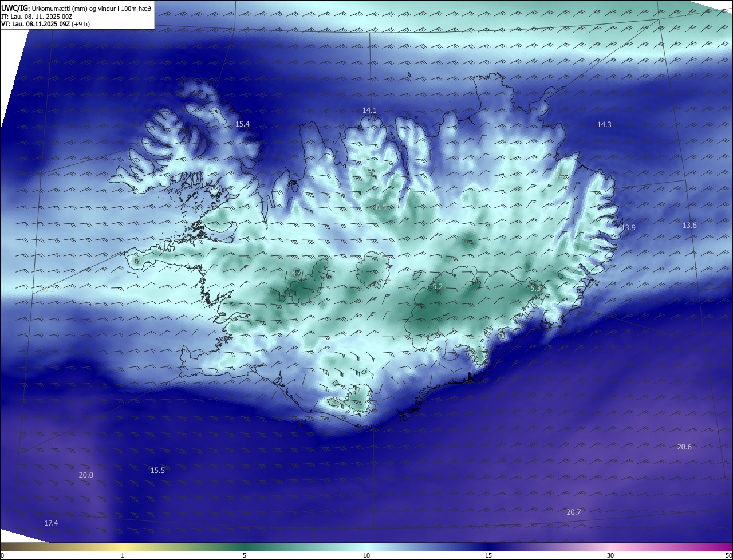This screenshot has width=733, height=560.
Task: Click the 5.2 value over the central glacier
Action: pyautogui.click(x=438, y=286)
